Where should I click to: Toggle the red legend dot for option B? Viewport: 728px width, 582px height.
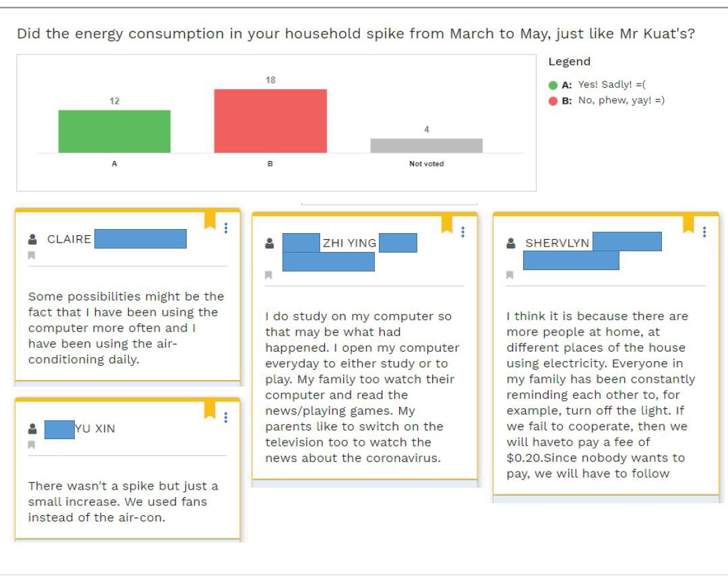coord(554,100)
